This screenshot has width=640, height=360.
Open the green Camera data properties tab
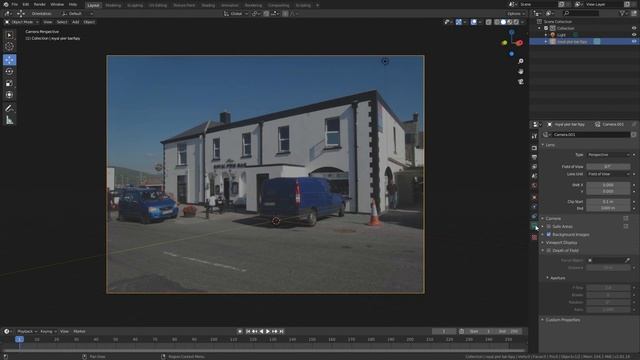(534, 226)
